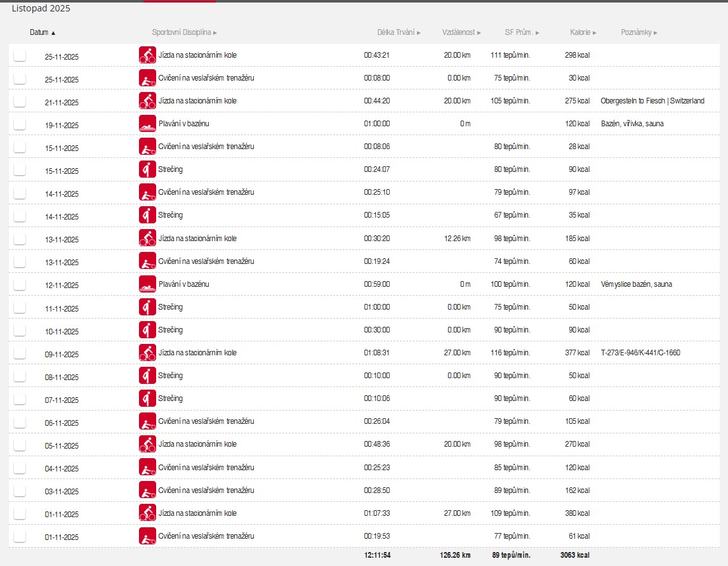Sort by Sportovní Disciplína column

click(184, 32)
